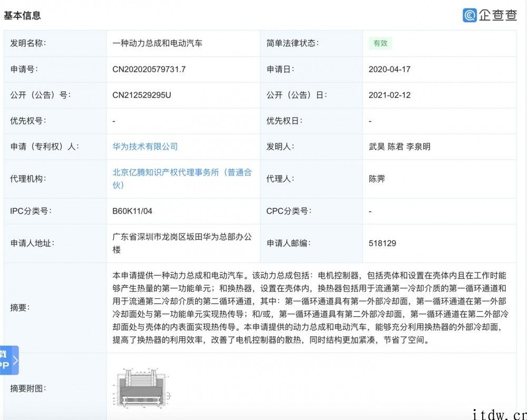Open the patent abstract drawing thumbnail
Image resolution: width=527 pixels, height=420 pixels.
tap(142, 388)
